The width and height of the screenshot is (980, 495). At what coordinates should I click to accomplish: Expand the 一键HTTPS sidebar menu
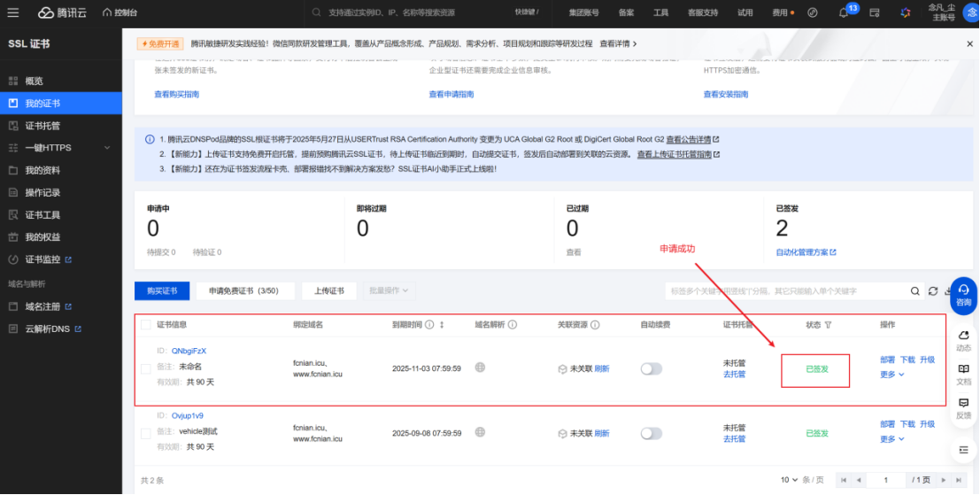[x=60, y=148]
